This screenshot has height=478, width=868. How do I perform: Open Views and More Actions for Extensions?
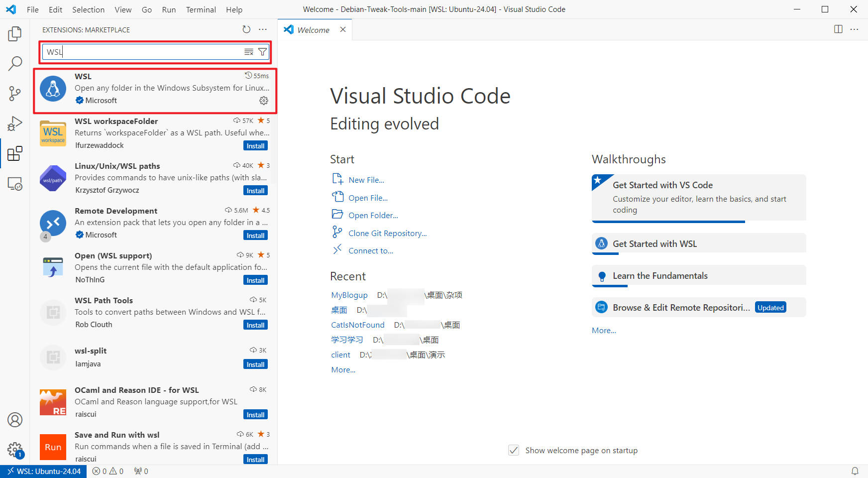[263, 29]
